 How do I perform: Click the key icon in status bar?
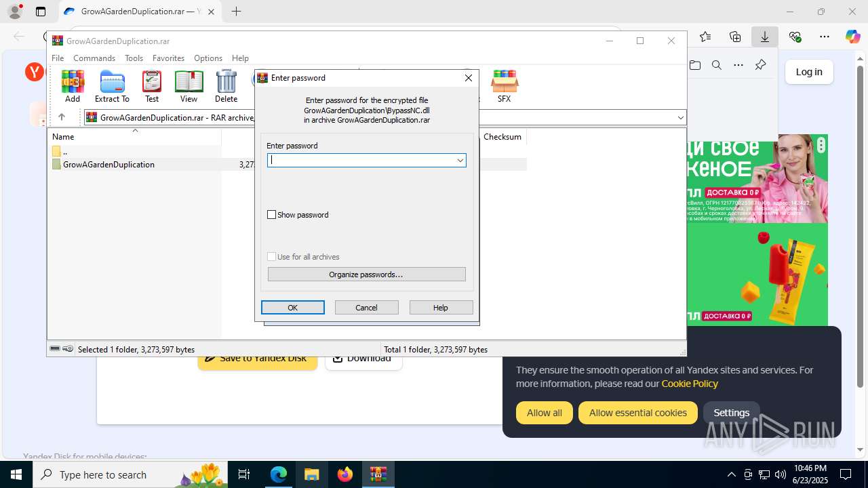pyautogui.click(x=68, y=349)
